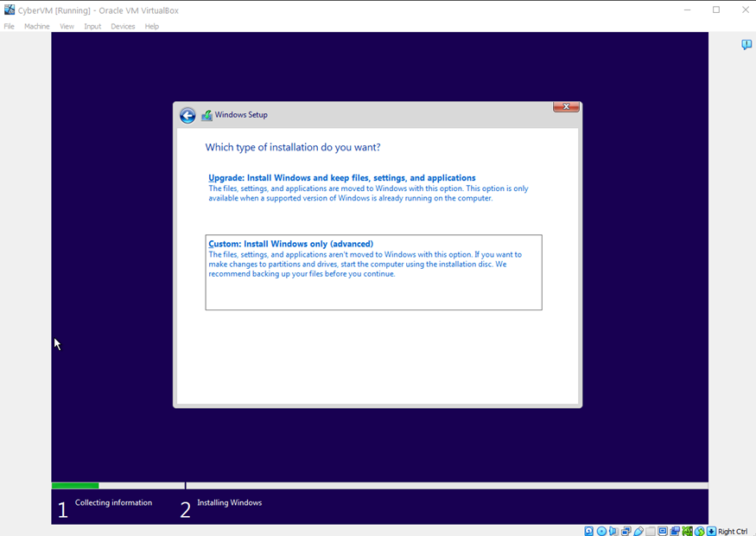Select Upgrade: Install Windows and keep files

pyautogui.click(x=341, y=178)
